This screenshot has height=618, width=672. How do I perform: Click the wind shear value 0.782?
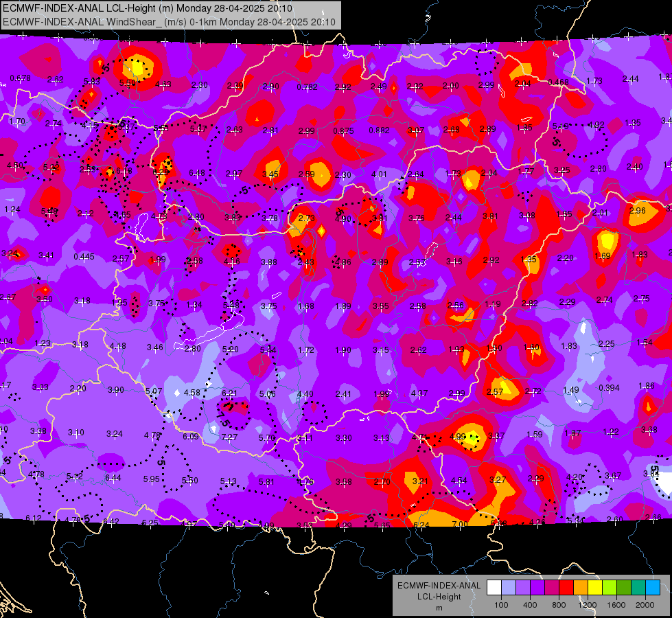(x=308, y=87)
